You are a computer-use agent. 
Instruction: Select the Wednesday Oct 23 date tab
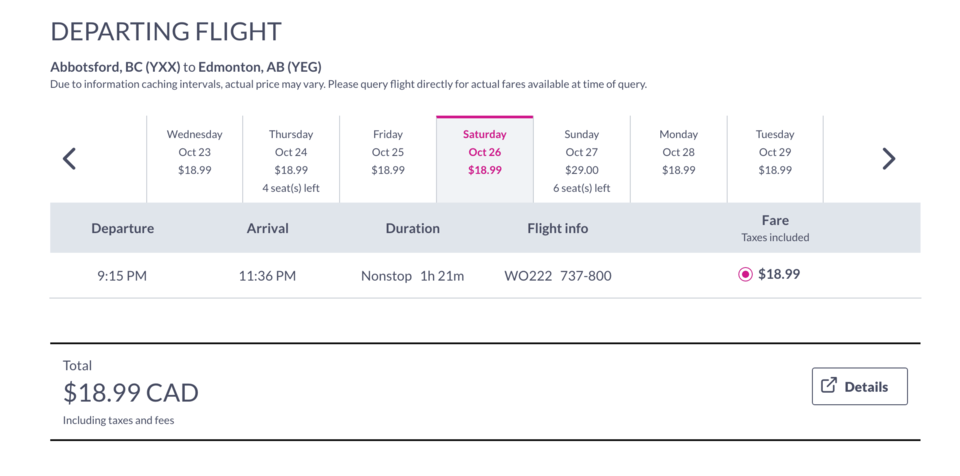tap(195, 159)
